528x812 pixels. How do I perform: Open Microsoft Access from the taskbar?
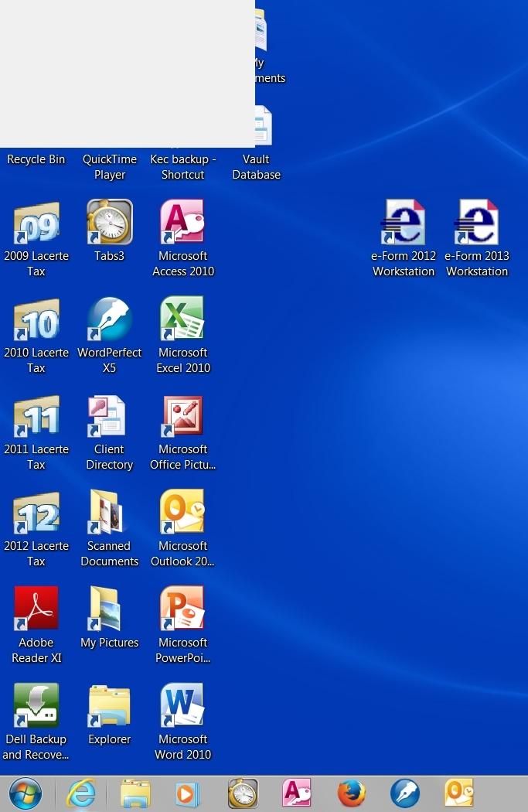pos(297,793)
